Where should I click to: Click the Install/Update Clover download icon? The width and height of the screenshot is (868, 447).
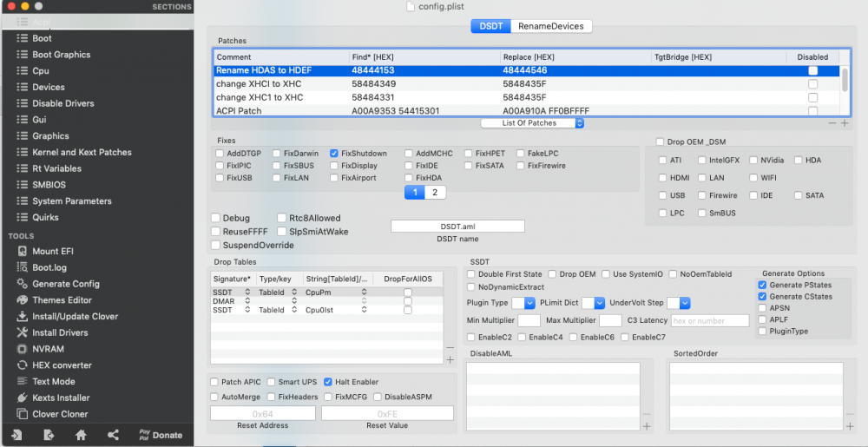coord(23,317)
